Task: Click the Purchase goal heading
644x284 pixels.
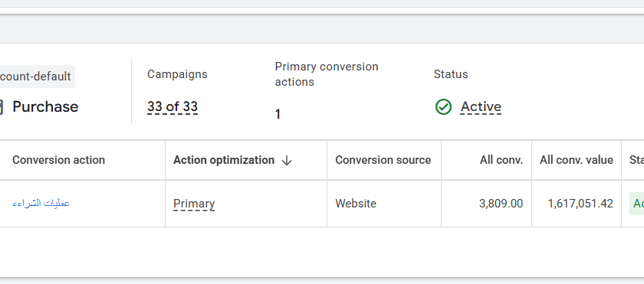Action: 45,107
